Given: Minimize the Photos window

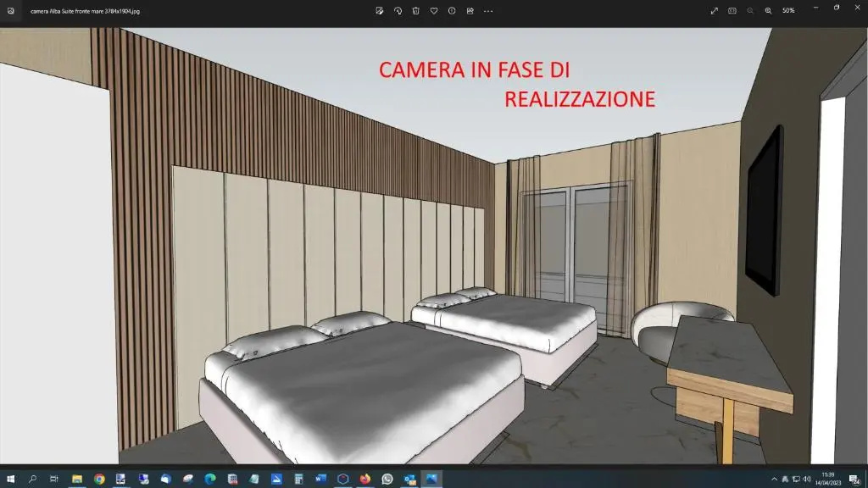Looking at the screenshot, I should [x=815, y=8].
